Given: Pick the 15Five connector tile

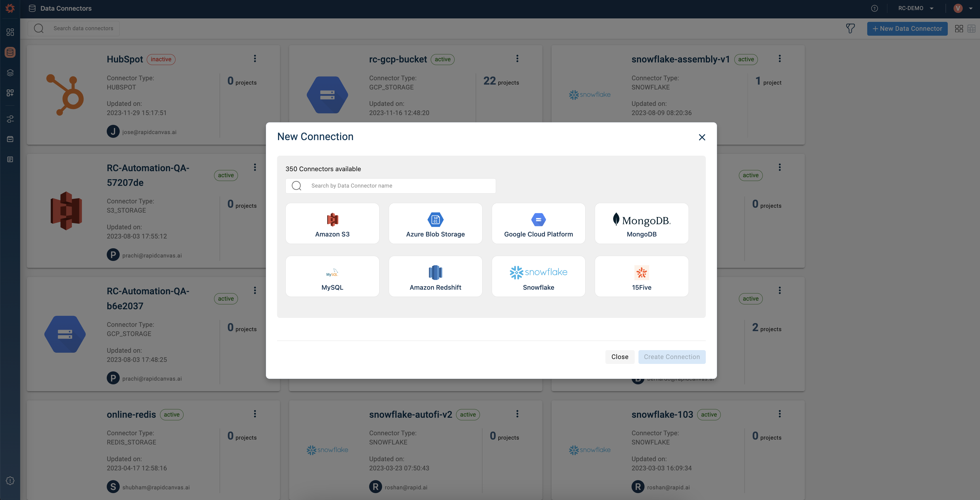Looking at the screenshot, I should pos(641,276).
